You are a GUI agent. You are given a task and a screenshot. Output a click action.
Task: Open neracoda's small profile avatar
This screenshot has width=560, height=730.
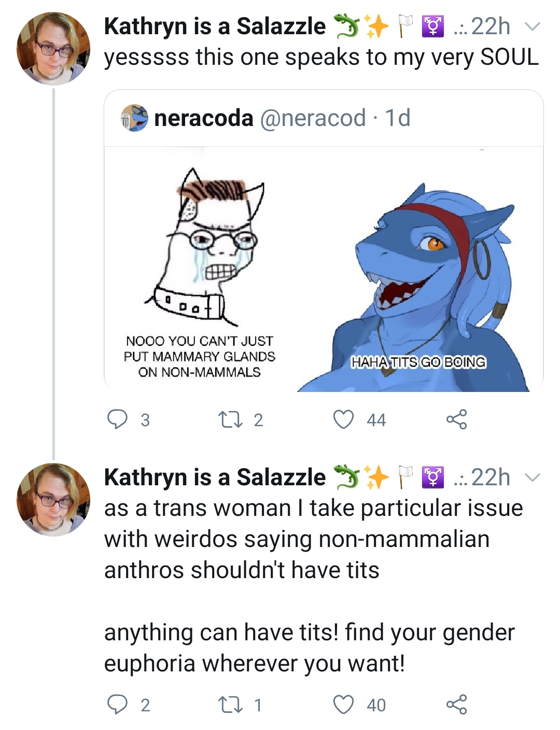click(134, 118)
